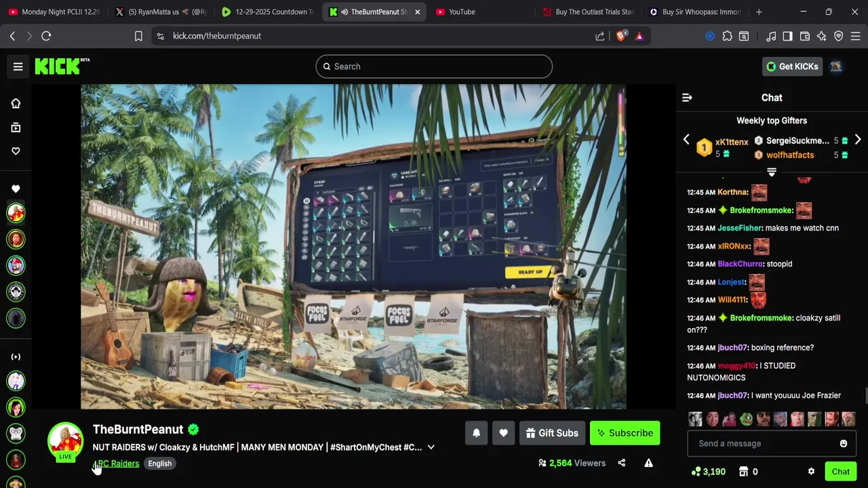The image size is (868, 488).
Task: Click username JesseFisher in chat
Action: 739,228
